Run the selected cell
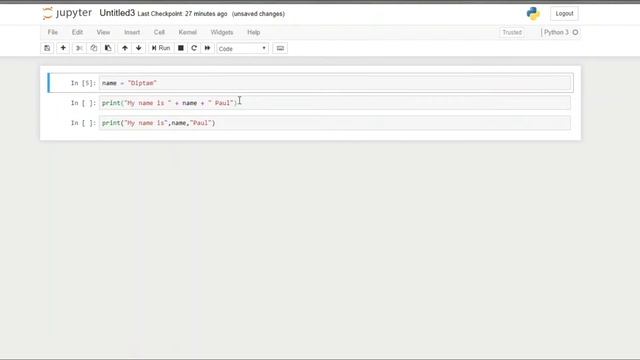 (161, 48)
